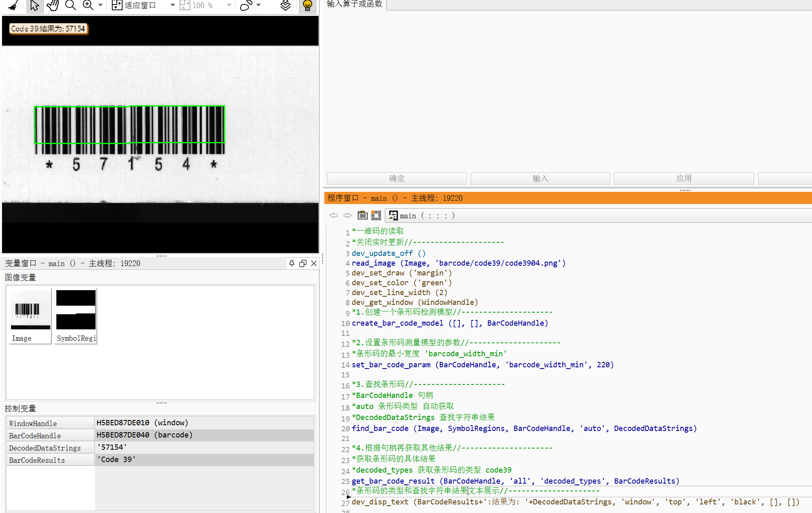Click the ROI shape drawing icon
Screen dimensions: 812x513
pyautogui.click(x=246, y=5)
